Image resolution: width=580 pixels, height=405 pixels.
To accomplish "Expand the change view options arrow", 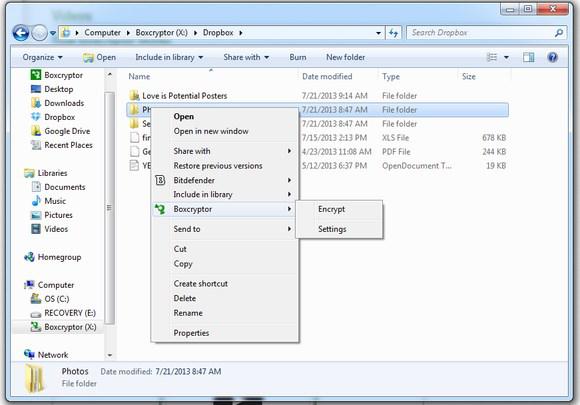I will [x=506, y=57].
